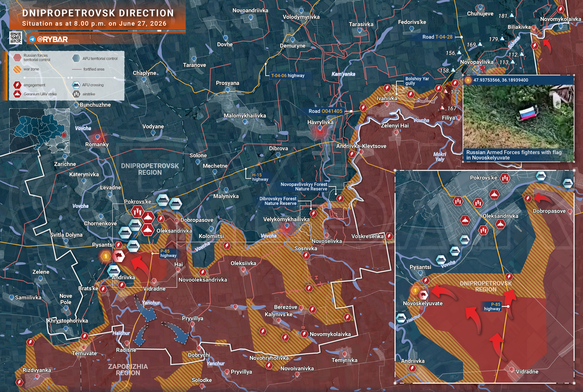This screenshot has width=583, height=392.
Task: Click the Telegram icon beside @RYBAR
Action: pos(32,39)
